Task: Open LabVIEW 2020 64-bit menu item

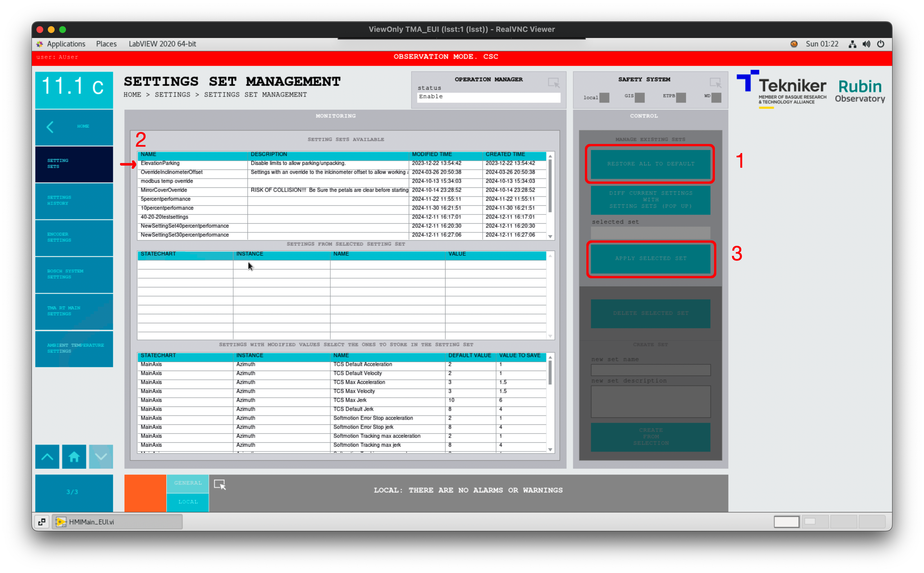Action: 162,44
